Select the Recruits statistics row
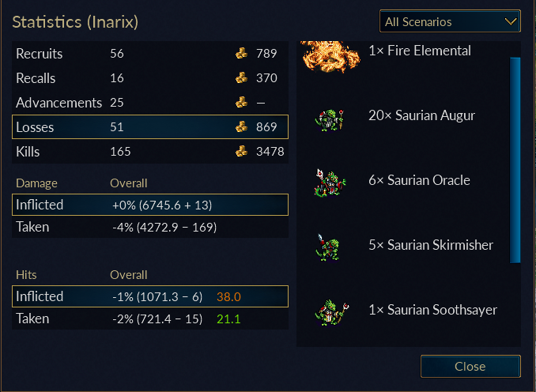The width and height of the screenshot is (536, 392). [x=150, y=54]
